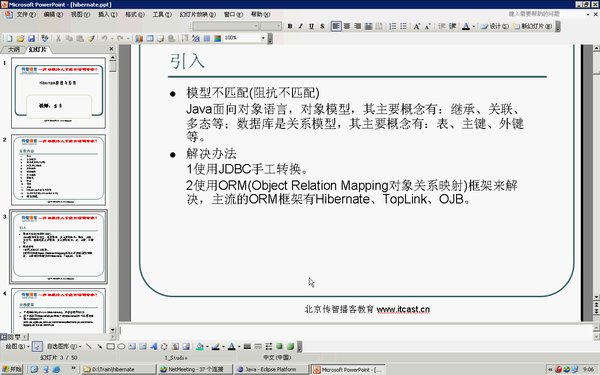The width and height of the screenshot is (600, 375).
Task: Open the fill color dropdown arrow
Action: pyautogui.click(x=207, y=346)
